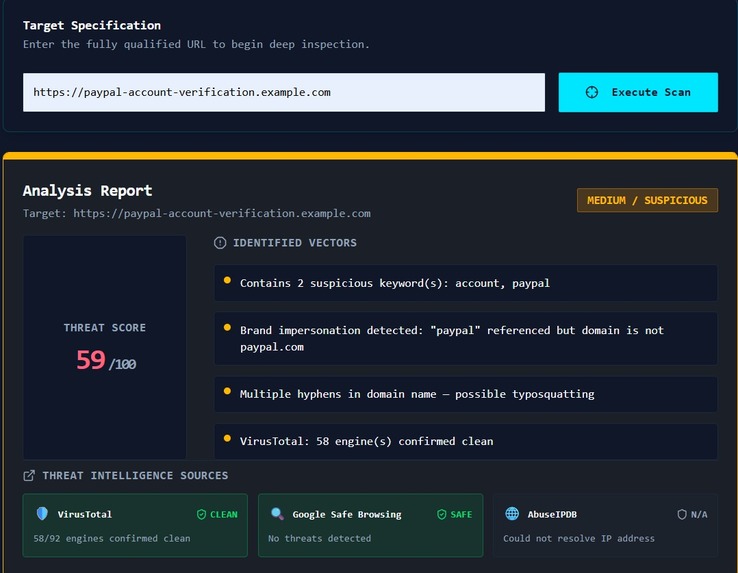This screenshot has height=573, width=738.
Task: Click the MEDIUM / SUSPICIOUS badge
Action: pyautogui.click(x=647, y=200)
